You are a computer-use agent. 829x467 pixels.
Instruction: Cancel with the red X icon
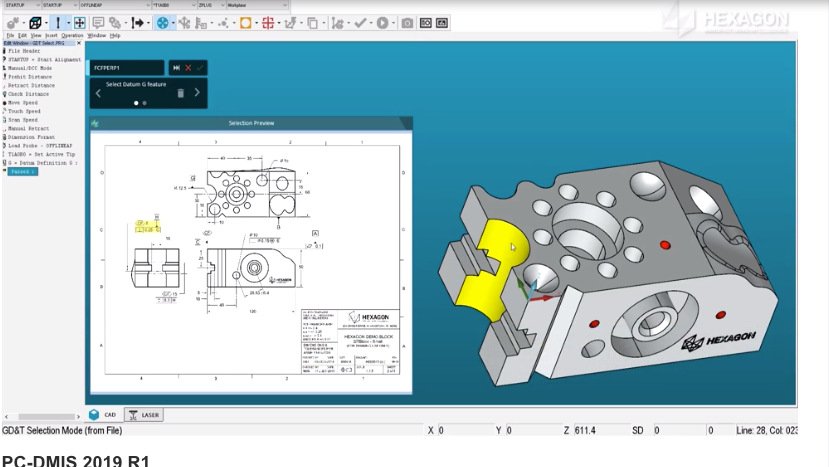tap(188, 68)
